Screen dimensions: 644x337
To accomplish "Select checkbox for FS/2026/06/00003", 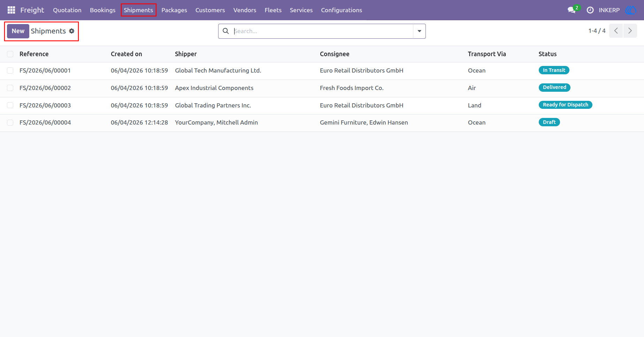I will (x=10, y=105).
